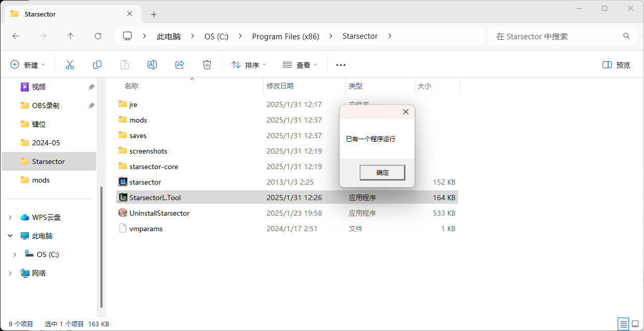The height and width of the screenshot is (331, 644).
Task: Copy the selected file using the copy icon
Action: (x=97, y=65)
